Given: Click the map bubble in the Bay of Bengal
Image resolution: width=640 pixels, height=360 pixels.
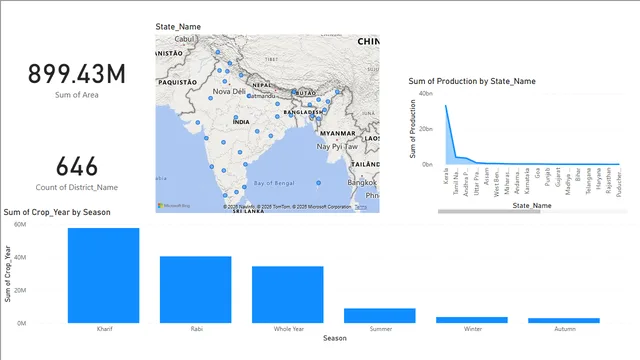Looking at the screenshot, I should pos(318,183).
